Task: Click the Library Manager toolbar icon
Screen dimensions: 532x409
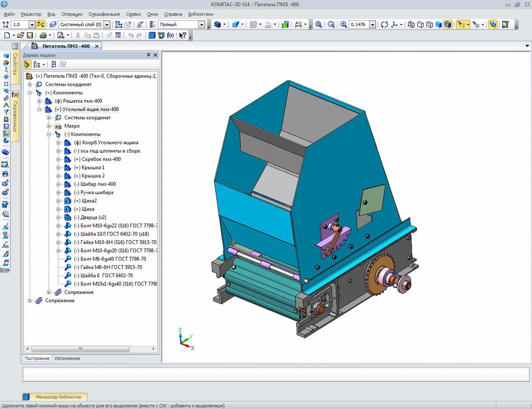Action: 152,35
